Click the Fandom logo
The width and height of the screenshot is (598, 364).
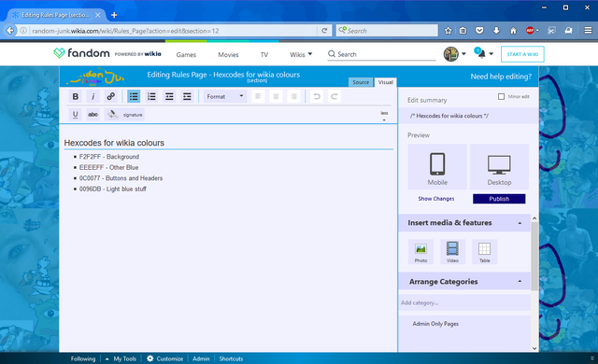81,53
